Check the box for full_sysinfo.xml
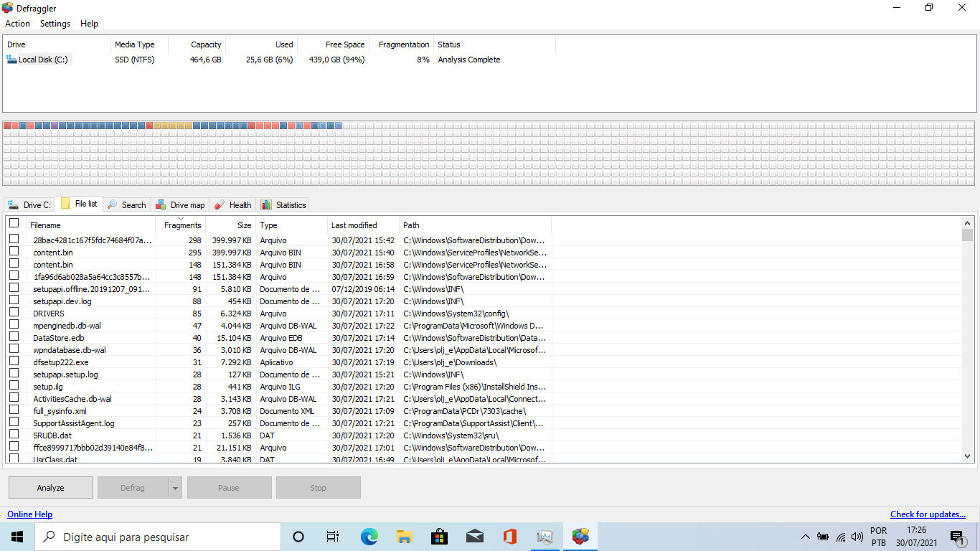980x551 pixels. point(14,410)
